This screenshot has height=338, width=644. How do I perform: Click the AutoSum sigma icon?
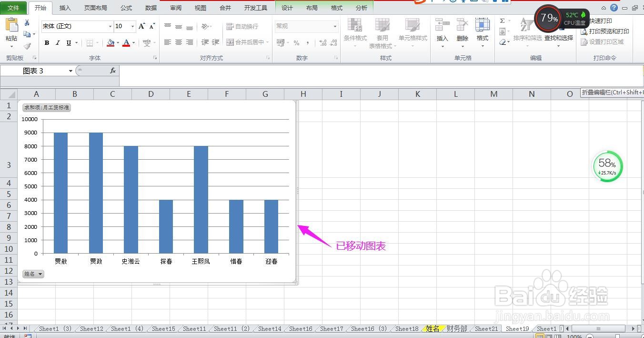(502, 21)
